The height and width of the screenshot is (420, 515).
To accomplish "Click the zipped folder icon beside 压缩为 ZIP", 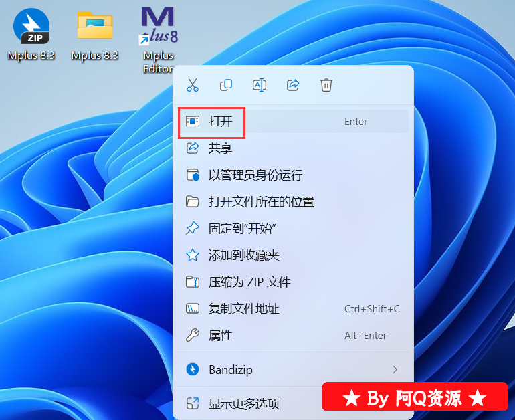I will [193, 282].
